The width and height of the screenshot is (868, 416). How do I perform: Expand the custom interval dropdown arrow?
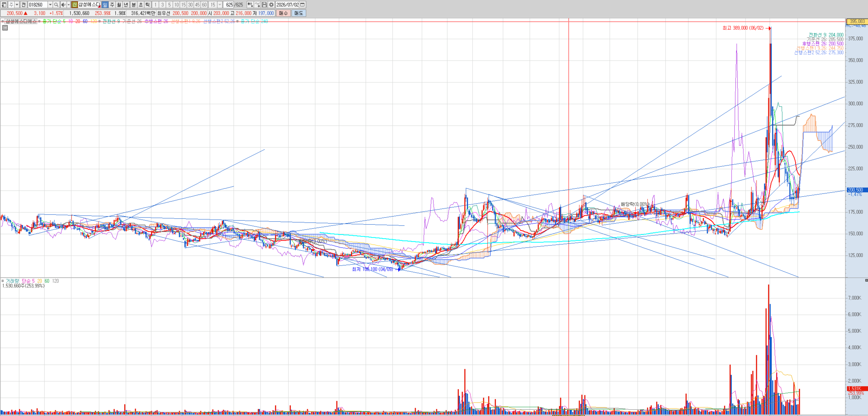[x=220, y=5]
